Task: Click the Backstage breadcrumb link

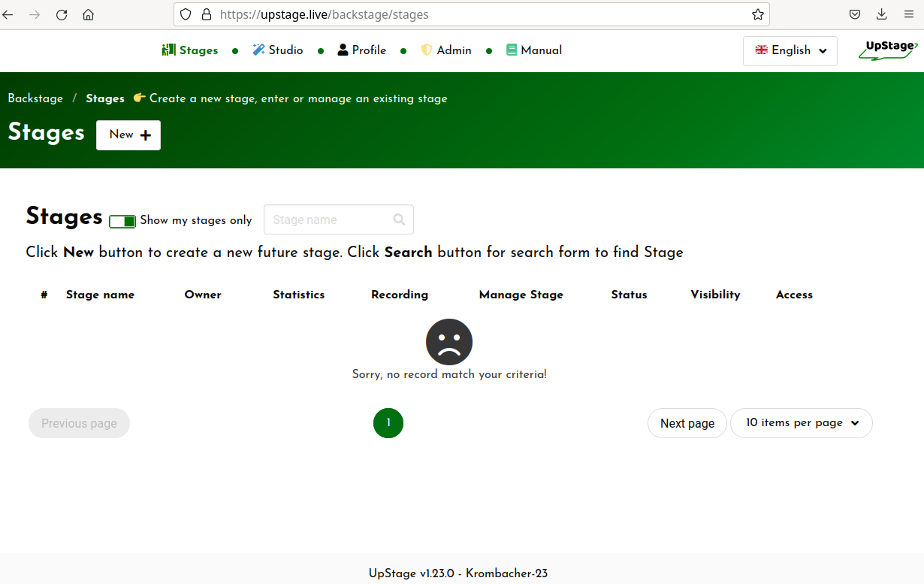Action: pos(35,98)
